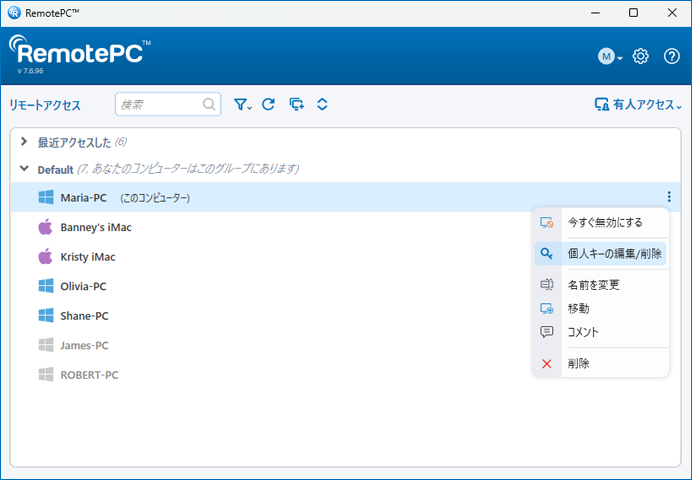Click the version text v 7.6.96
Screen dimensions: 692x480
click(x=30, y=71)
